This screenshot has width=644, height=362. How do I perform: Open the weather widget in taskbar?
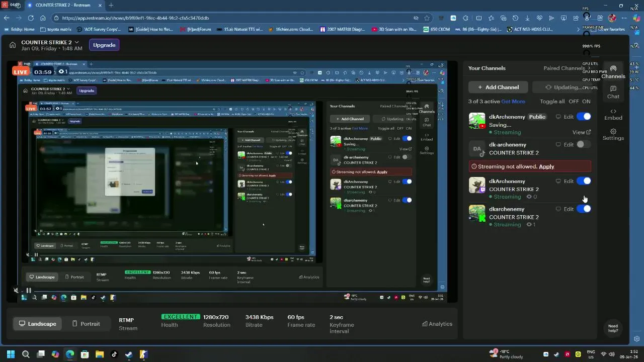tap(507, 354)
